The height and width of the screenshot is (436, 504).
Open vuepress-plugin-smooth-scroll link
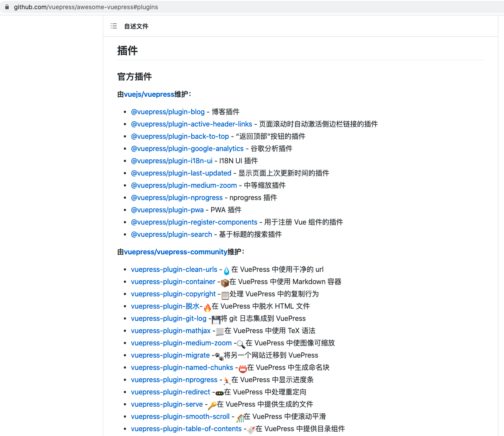[180, 416]
